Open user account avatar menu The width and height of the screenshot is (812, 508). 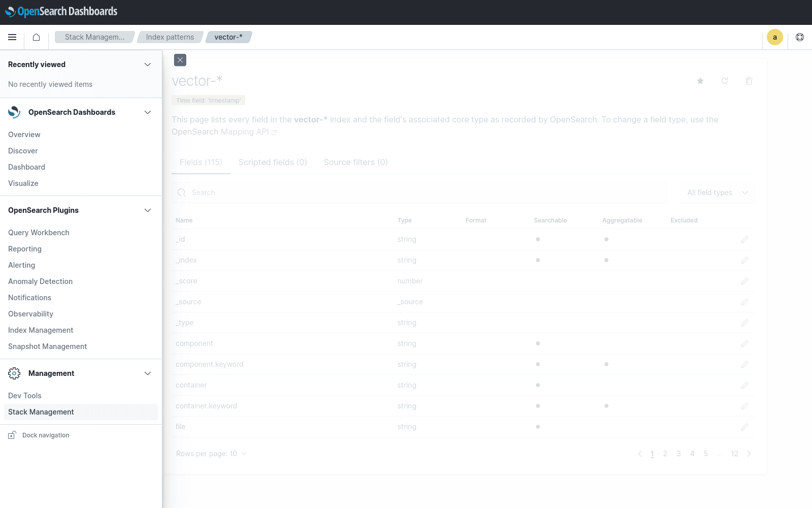pos(774,37)
